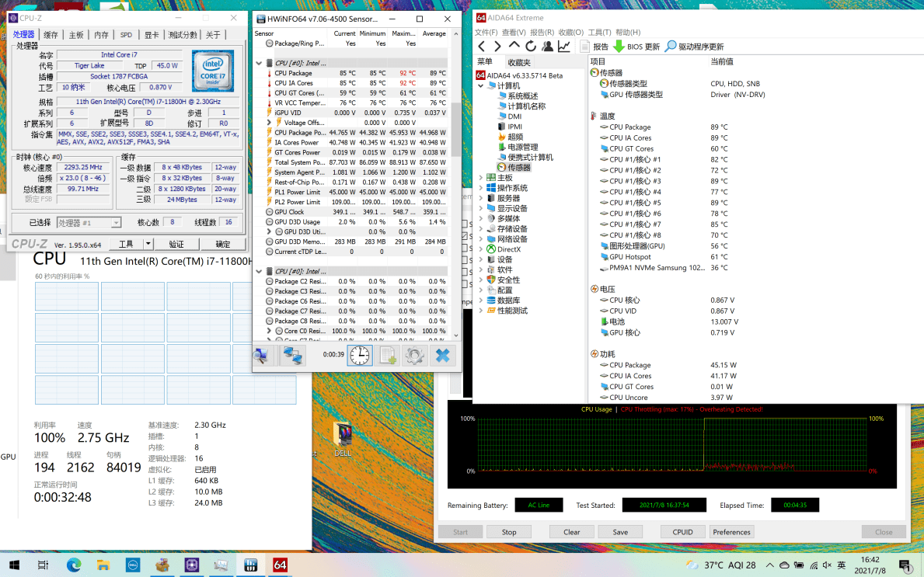Open Task View from the taskbar
The width and height of the screenshot is (924, 577).
(x=43, y=565)
